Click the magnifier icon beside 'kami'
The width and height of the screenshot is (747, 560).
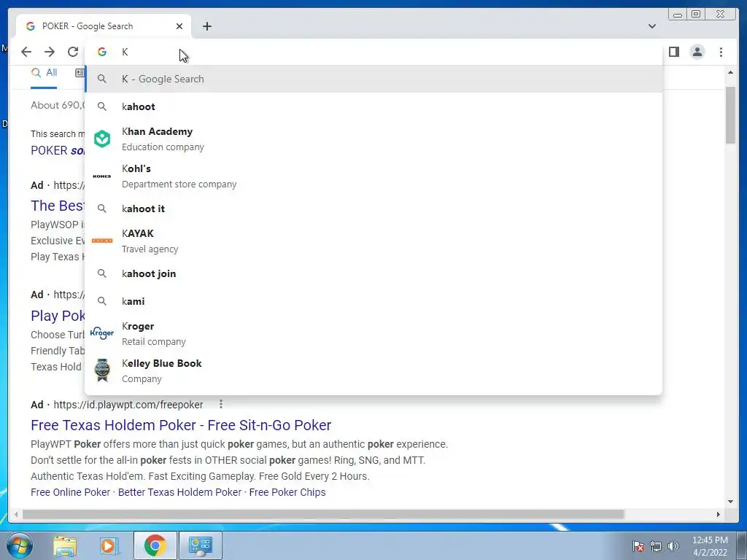click(x=102, y=301)
